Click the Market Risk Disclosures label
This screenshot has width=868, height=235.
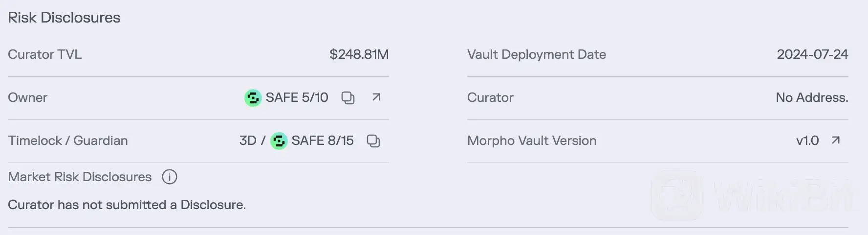point(80,177)
